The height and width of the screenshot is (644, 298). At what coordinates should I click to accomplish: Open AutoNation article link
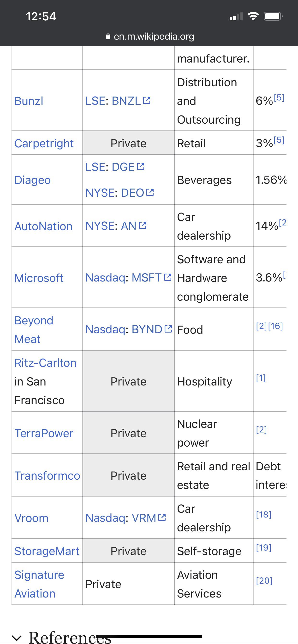coord(43,226)
